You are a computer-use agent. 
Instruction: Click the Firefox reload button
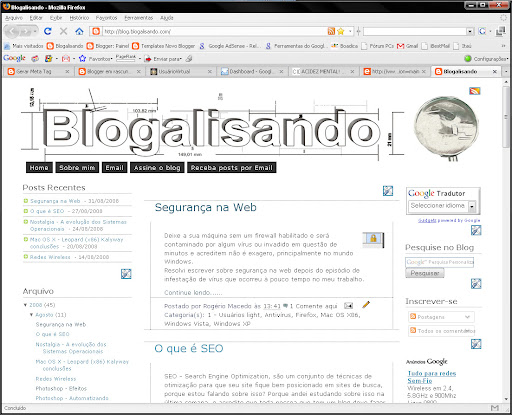click(x=48, y=31)
